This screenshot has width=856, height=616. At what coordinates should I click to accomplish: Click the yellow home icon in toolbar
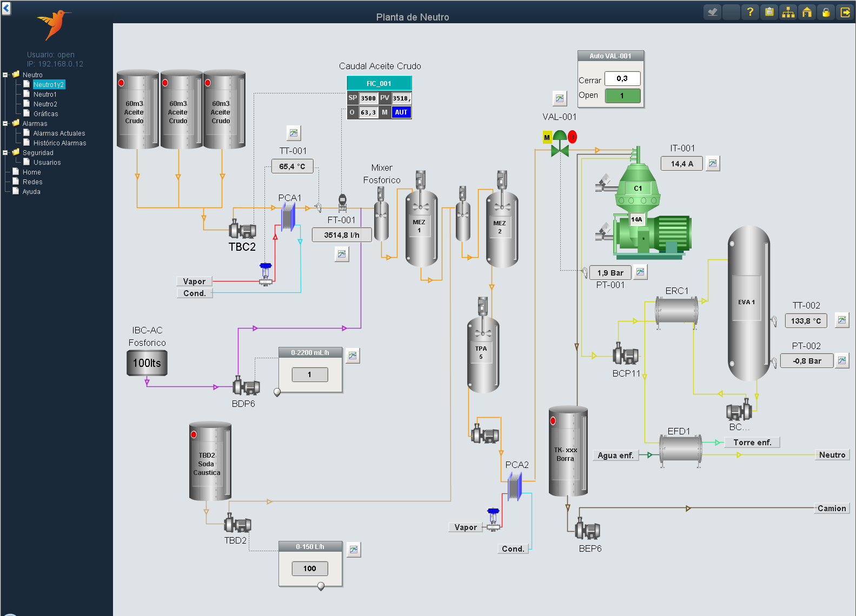click(807, 12)
